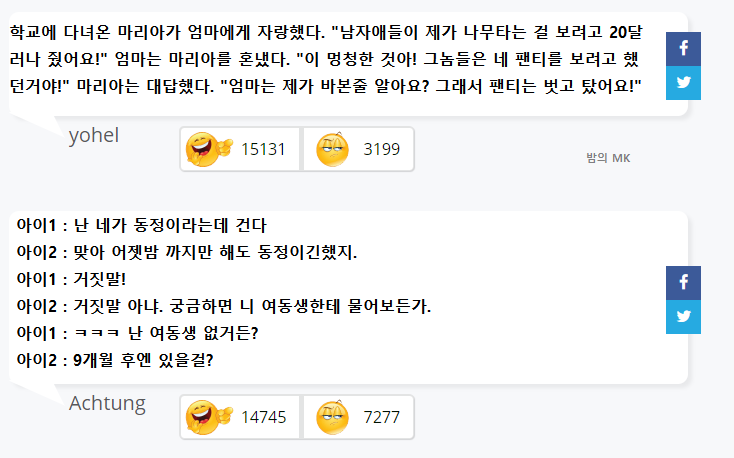Select the 3199 downvote count
Screen dimensions: 734x458
point(382,149)
